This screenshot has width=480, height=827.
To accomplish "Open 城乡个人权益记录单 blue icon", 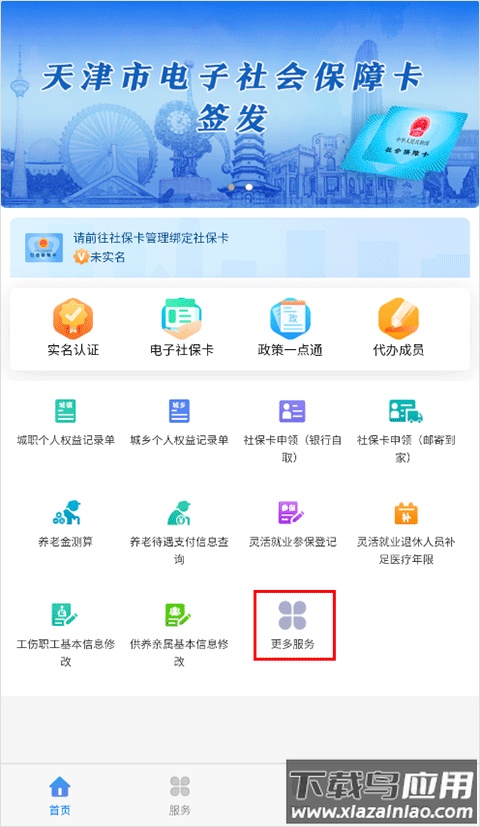I will point(179,411).
